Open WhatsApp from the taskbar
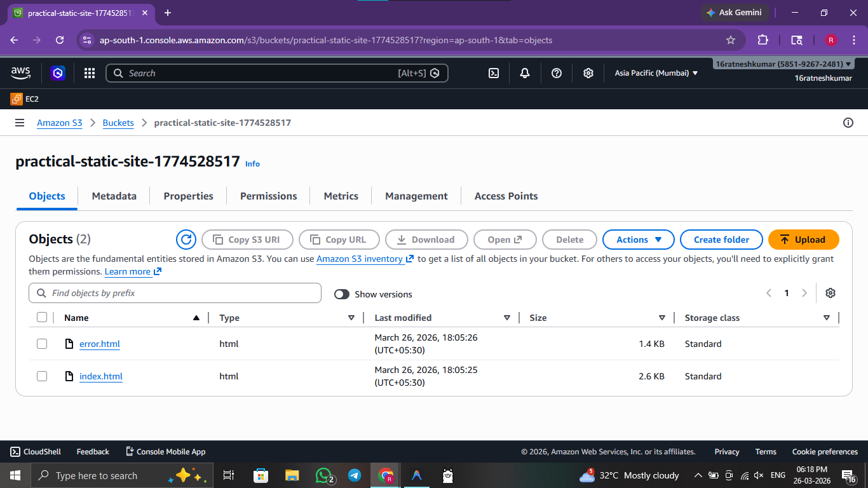This screenshot has height=488, width=868. [x=325, y=475]
